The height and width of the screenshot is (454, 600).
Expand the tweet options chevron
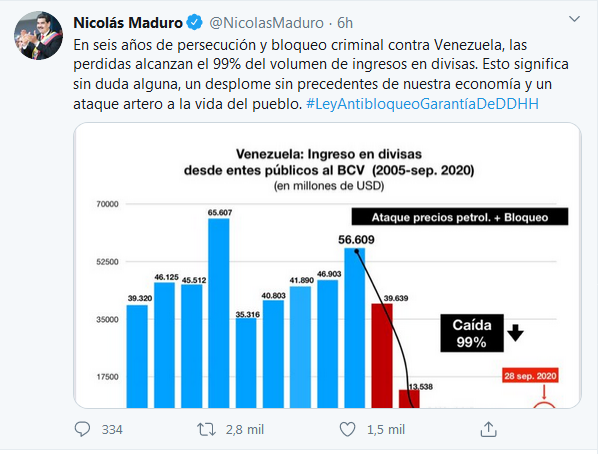tap(574, 19)
